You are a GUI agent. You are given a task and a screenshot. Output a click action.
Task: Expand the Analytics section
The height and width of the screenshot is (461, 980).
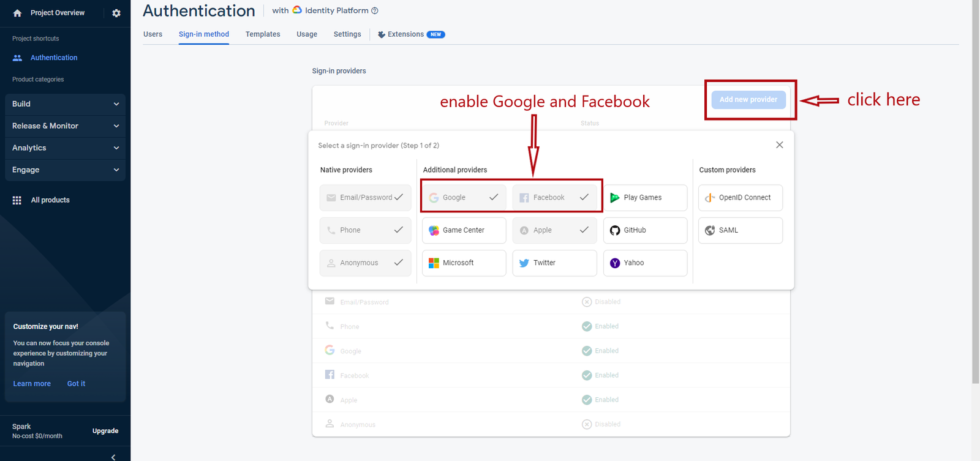click(65, 148)
